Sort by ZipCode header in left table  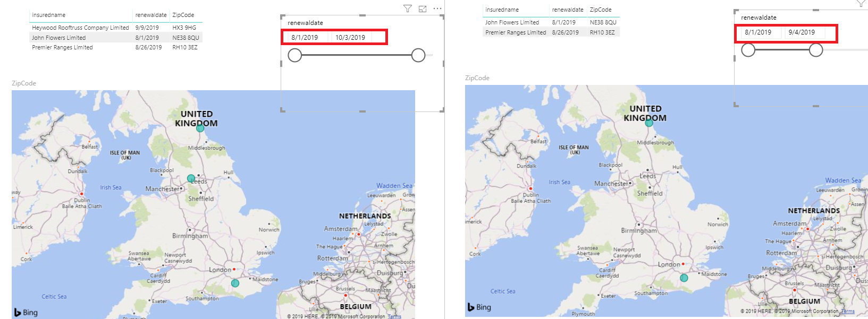tap(183, 15)
